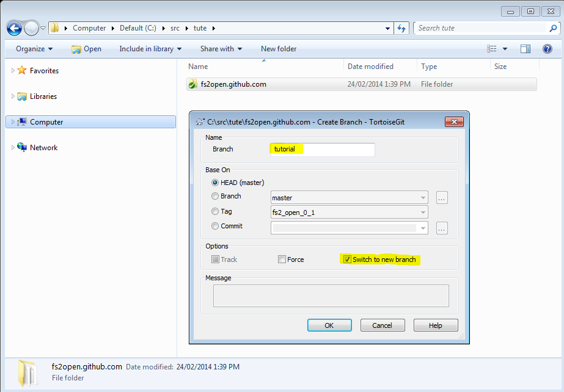This screenshot has height=392, width=564.
Task: Uncheck Switch to new branch
Action: coord(347,260)
